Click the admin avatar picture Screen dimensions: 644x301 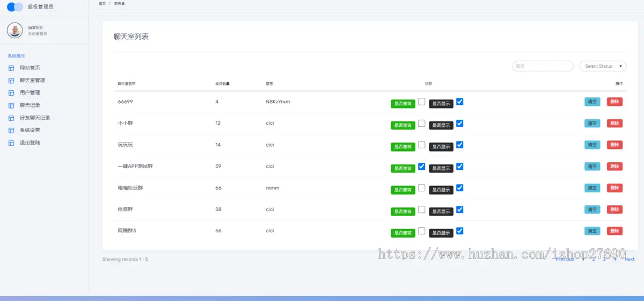point(15,30)
